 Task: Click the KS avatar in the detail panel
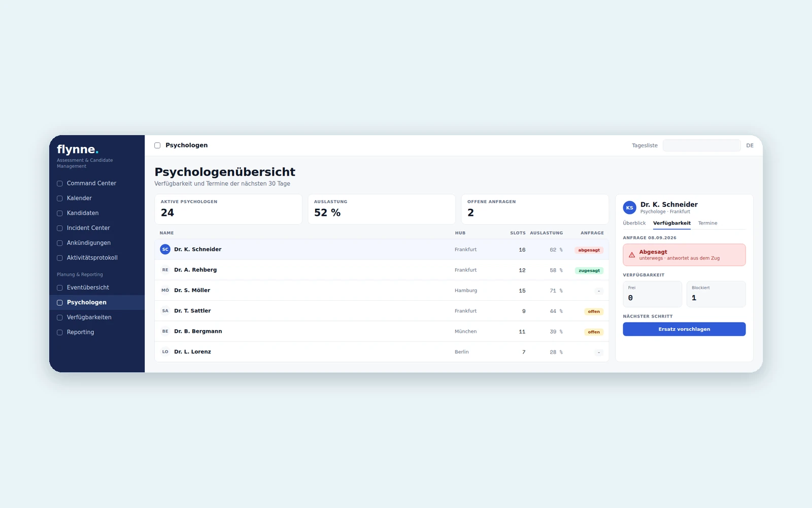coord(629,208)
